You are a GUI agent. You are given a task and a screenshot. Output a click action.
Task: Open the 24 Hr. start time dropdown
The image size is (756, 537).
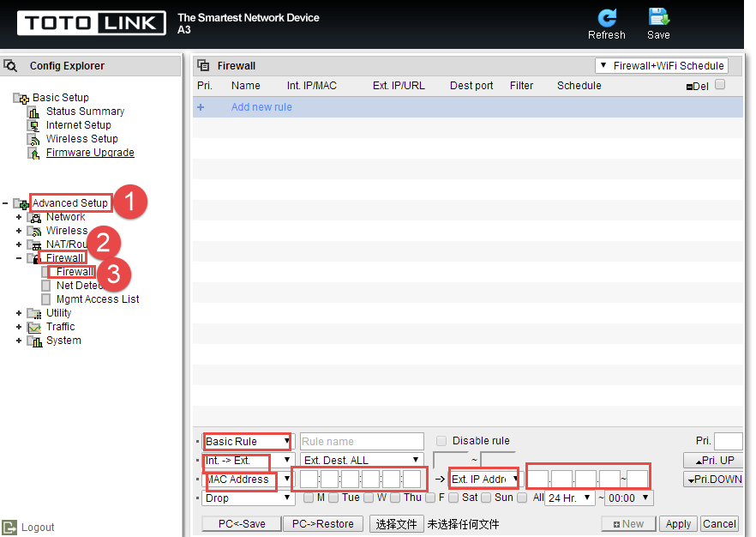pos(569,498)
